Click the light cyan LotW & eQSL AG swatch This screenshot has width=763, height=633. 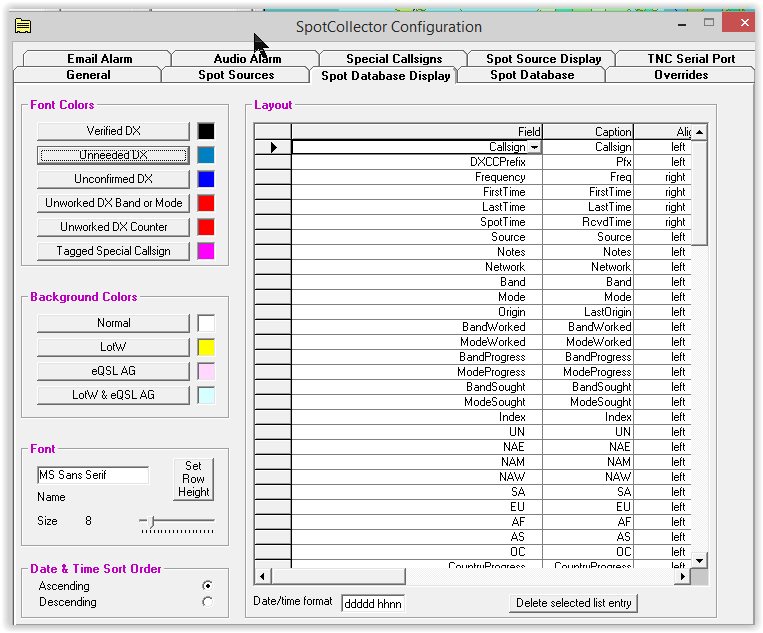point(206,395)
